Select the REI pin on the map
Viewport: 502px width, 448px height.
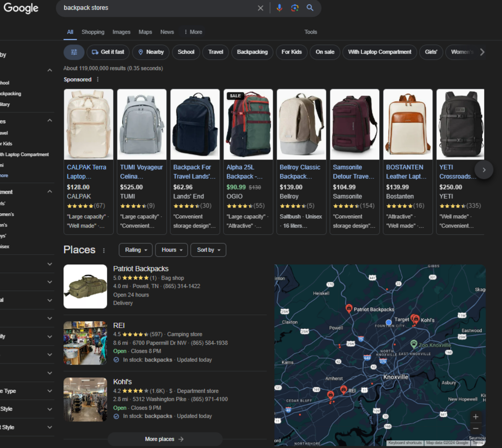click(x=343, y=389)
